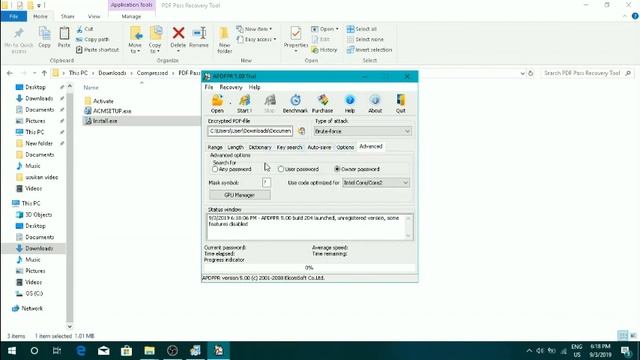Viewport: 640px width, 360px height.
Task: Switch to the Length tab
Action: 236,147
